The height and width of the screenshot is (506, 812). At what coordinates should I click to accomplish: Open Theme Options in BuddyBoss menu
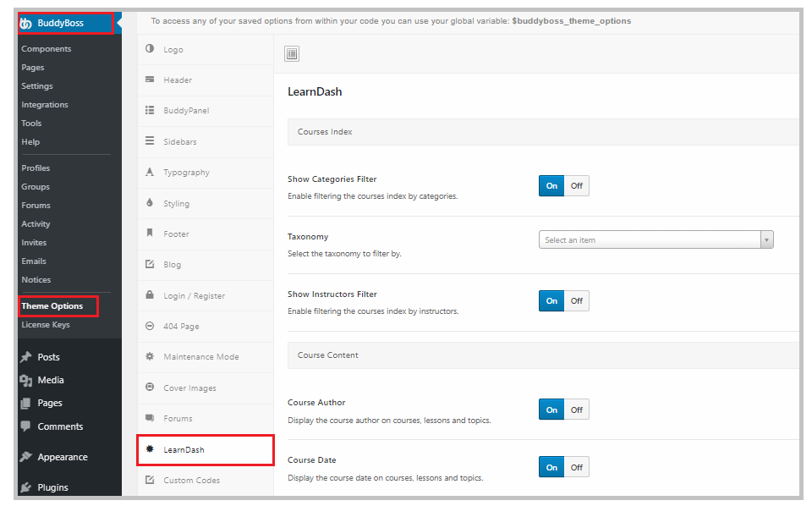(x=52, y=306)
